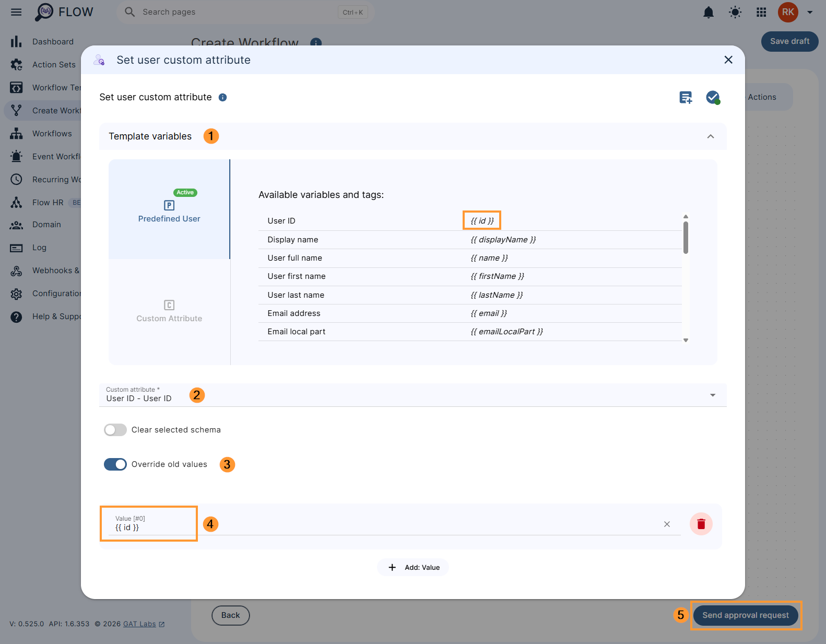Viewport: 826px width, 644px height.
Task: Open Recurring Workflows sidebar item
Action: (56, 180)
